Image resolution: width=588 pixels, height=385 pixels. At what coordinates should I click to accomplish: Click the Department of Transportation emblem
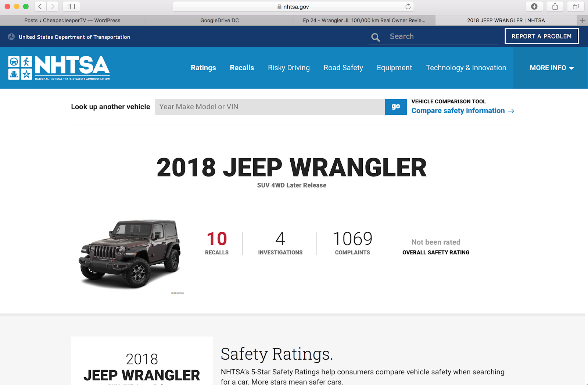[11, 37]
